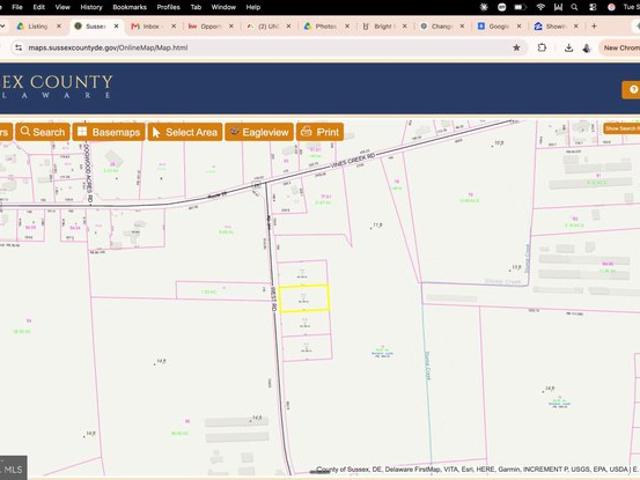Open the View menu
Viewport: 640px width, 480px height.
pyautogui.click(x=62, y=7)
